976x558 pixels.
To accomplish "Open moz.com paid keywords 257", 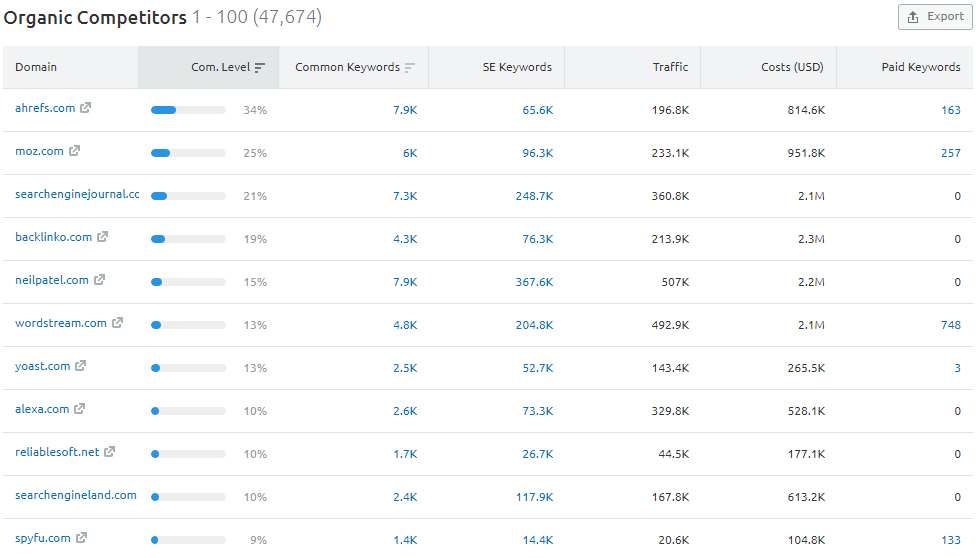I will [951, 153].
